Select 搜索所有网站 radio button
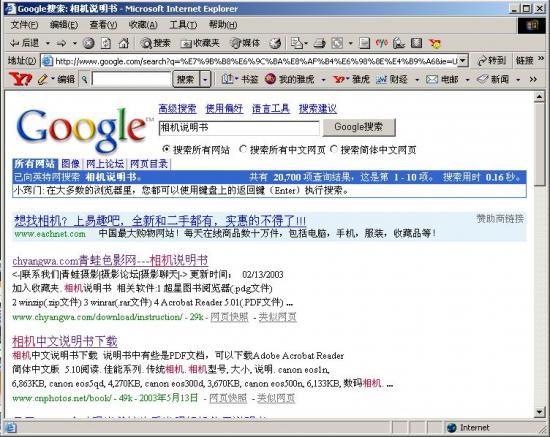The image size is (550, 437). pos(166,149)
